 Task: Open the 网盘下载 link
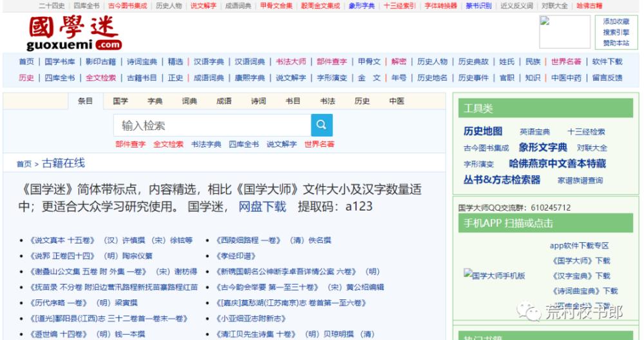click(x=263, y=207)
